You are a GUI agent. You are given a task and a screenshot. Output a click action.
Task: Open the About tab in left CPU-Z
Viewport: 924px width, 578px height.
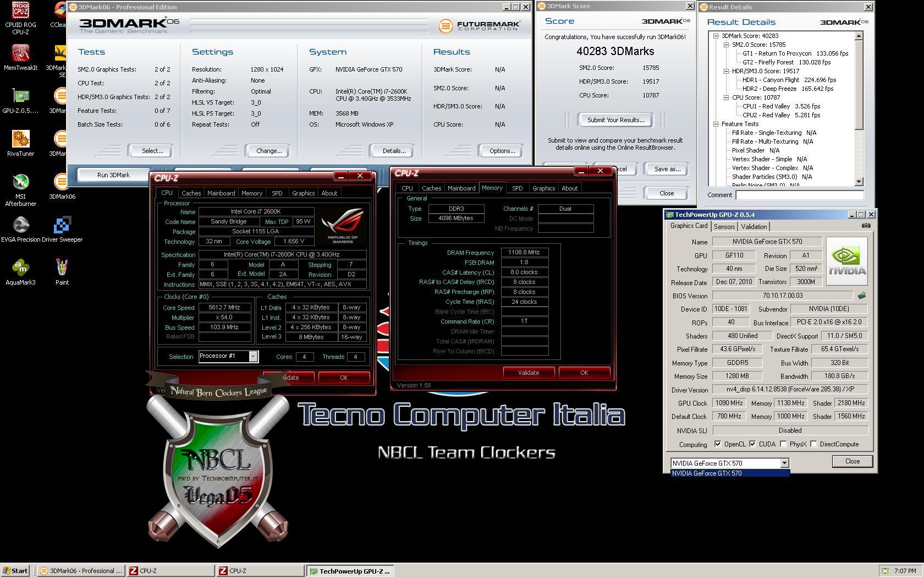coord(329,193)
